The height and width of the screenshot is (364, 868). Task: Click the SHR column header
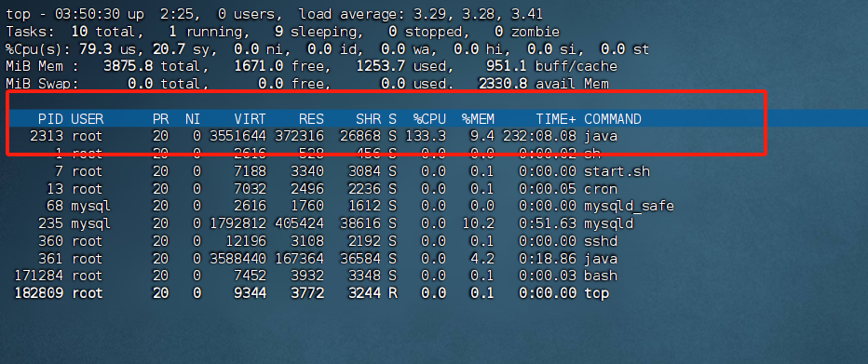(369, 119)
